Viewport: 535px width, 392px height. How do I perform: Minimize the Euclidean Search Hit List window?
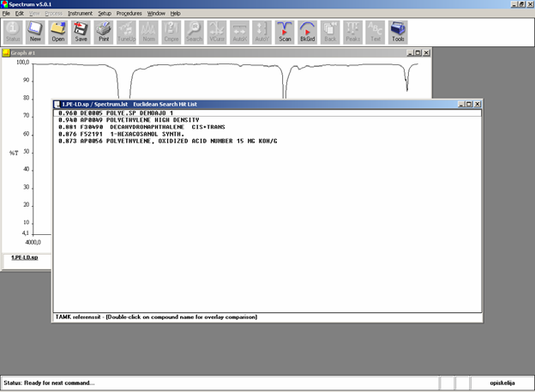pyautogui.click(x=461, y=104)
